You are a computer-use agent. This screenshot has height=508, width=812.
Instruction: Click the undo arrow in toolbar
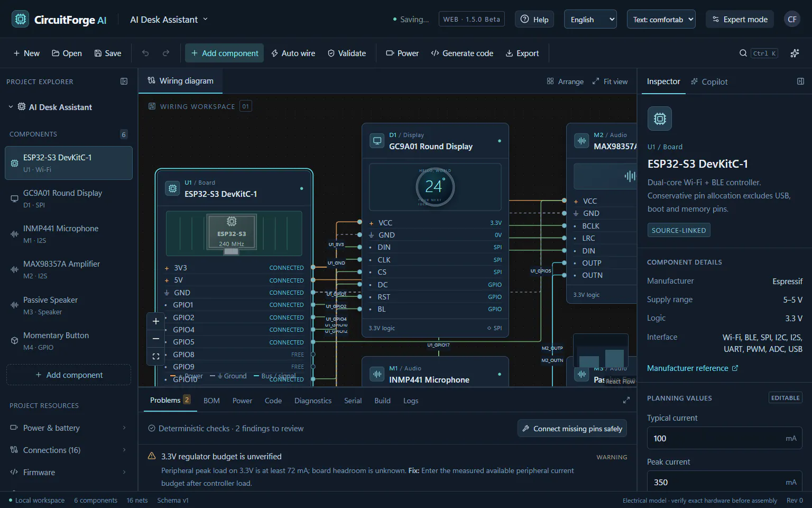145,53
